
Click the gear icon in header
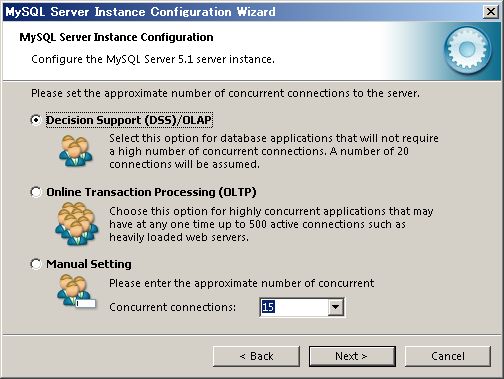[x=467, y=50]
